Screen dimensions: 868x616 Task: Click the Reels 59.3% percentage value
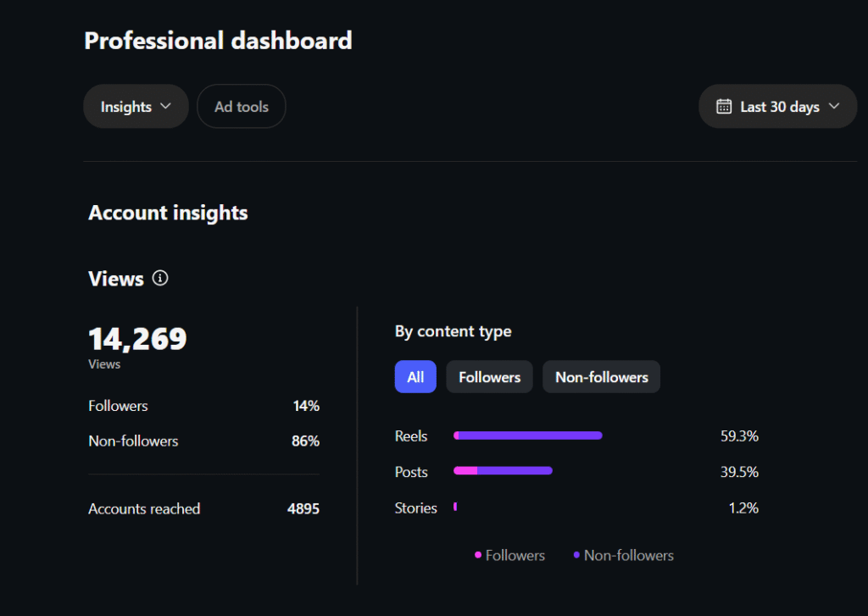[x=739, y=436]
